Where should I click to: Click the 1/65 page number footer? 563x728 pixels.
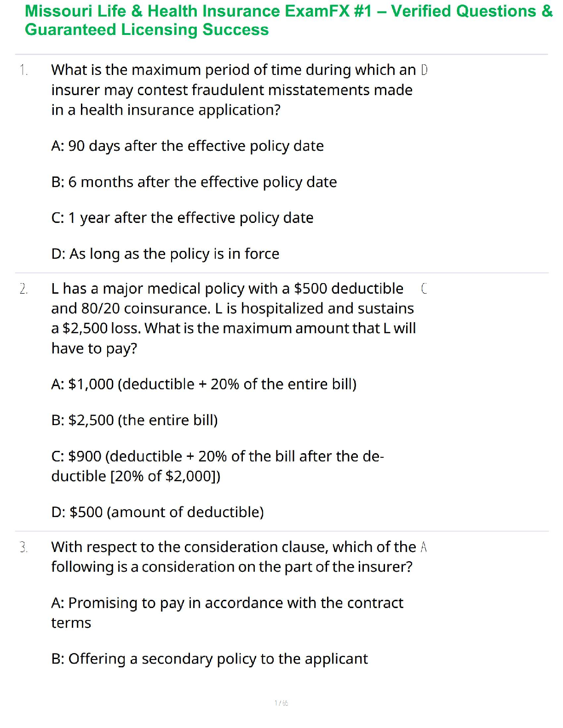pyautogui.click(x=281, y=703)
